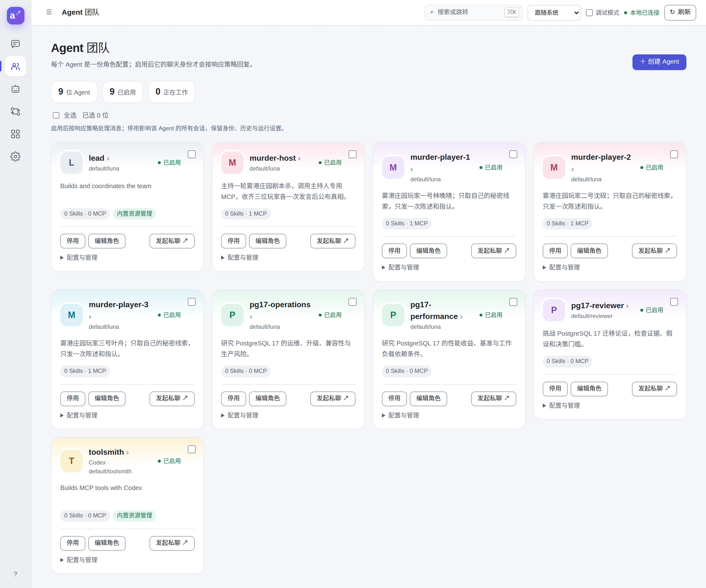Click the help question mark icon
The image size is (706, 588).
coord(15,574)
